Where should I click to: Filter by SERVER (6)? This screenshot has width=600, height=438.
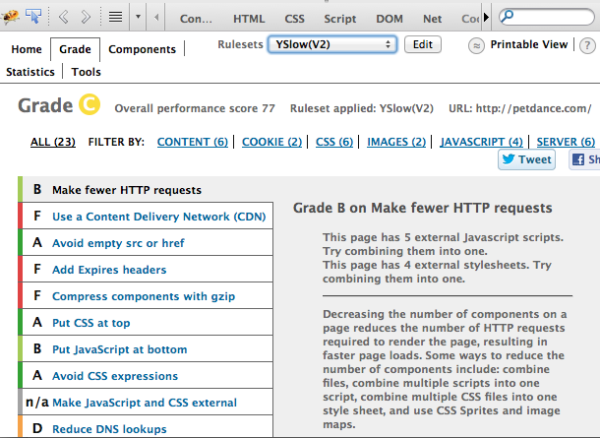[566, 142]
